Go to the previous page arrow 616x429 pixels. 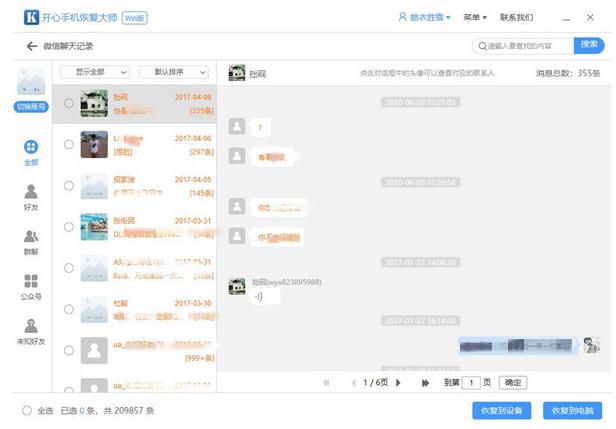354,383
